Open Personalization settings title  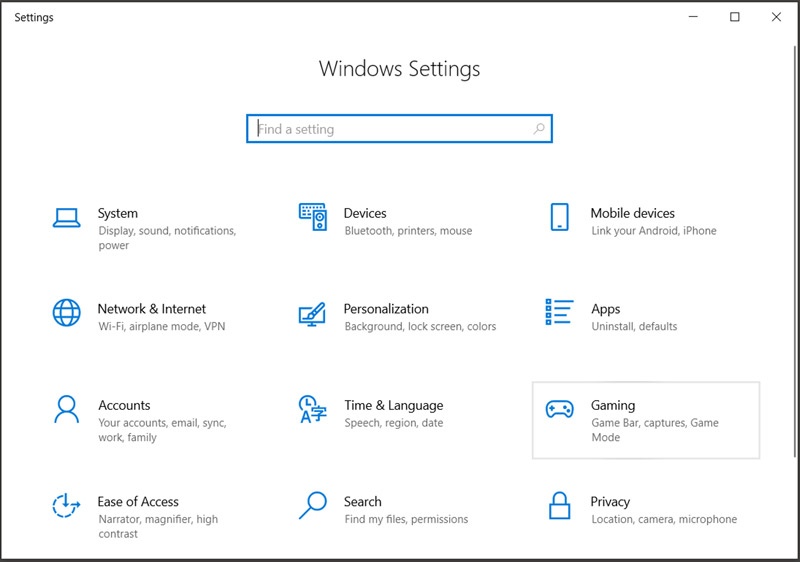[386, 309]
